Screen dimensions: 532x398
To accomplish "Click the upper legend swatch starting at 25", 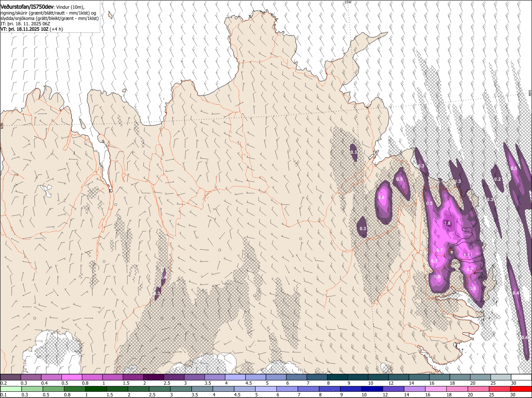I will point(501,377).
